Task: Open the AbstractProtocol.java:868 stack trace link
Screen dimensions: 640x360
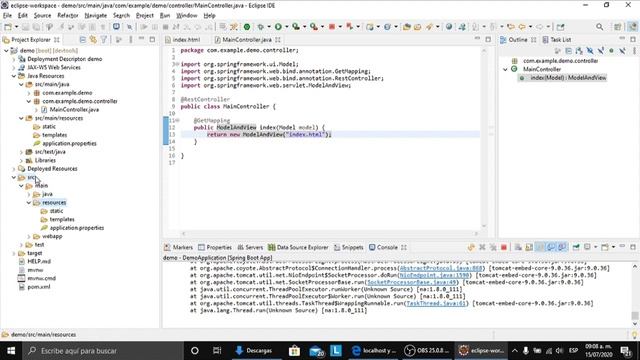Action: coord(441,268)
